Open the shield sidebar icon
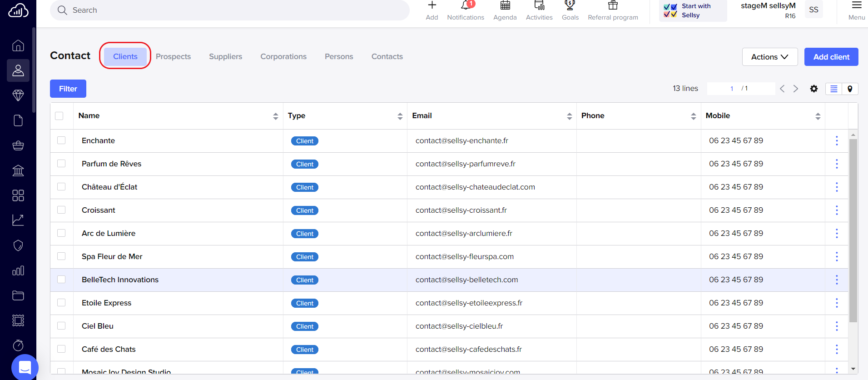Screen dimensions: 868x380 coord(18,245)
